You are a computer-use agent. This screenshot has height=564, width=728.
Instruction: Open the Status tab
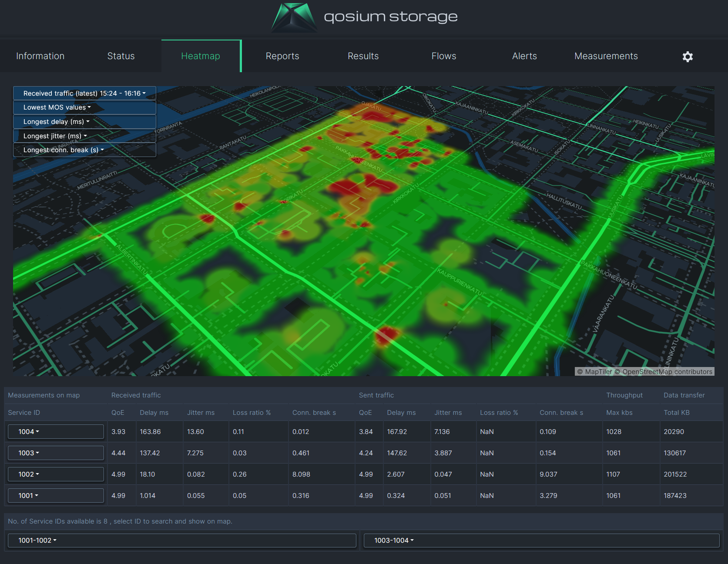point(121,56)
